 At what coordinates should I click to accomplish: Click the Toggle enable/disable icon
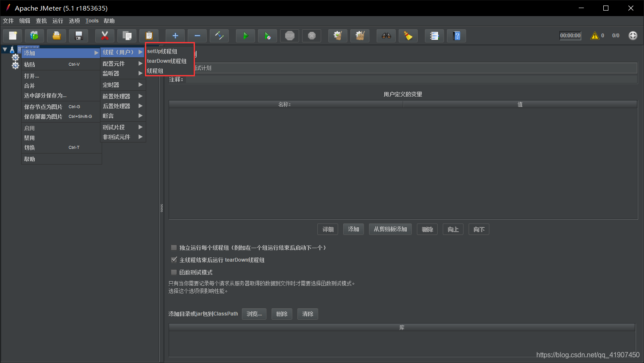click(219, 36)
